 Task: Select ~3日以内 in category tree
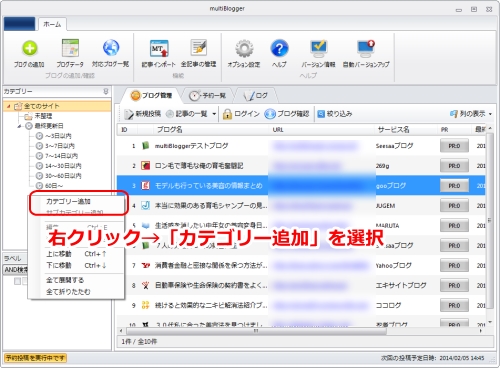click(x=53, y=136)
